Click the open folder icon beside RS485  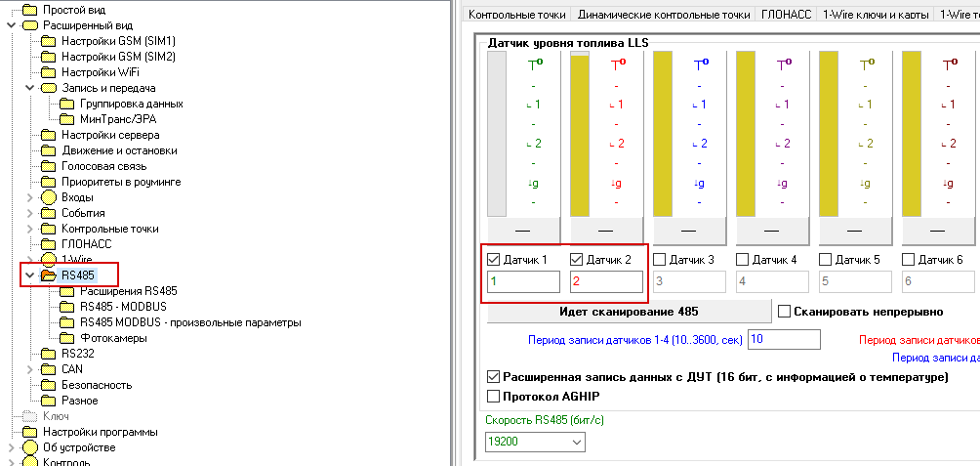point(49,275)
